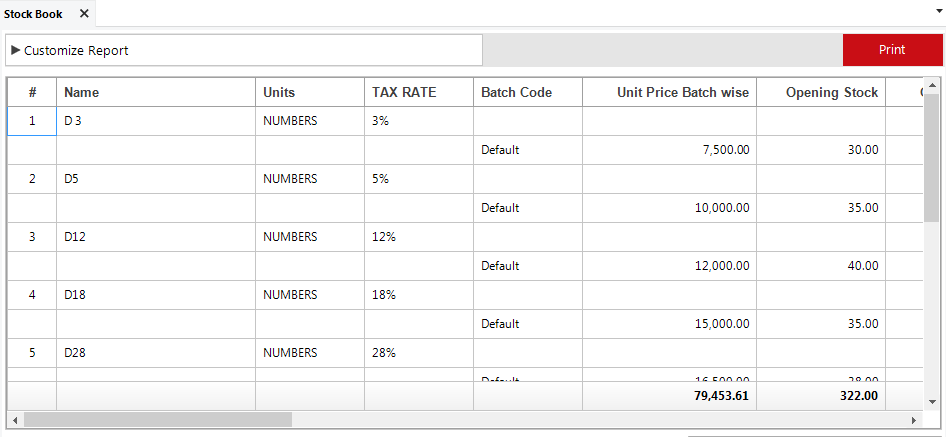Click vertical scrollbar up arrow

tap(932, 85)
